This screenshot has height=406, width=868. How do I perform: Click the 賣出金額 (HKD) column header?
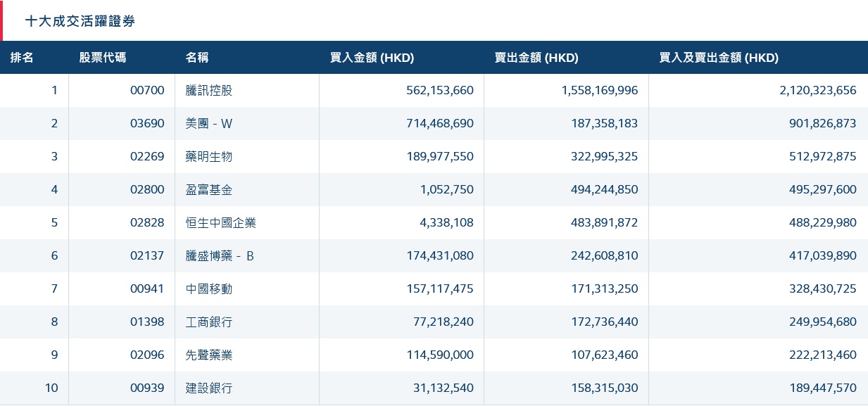point(536,58)
